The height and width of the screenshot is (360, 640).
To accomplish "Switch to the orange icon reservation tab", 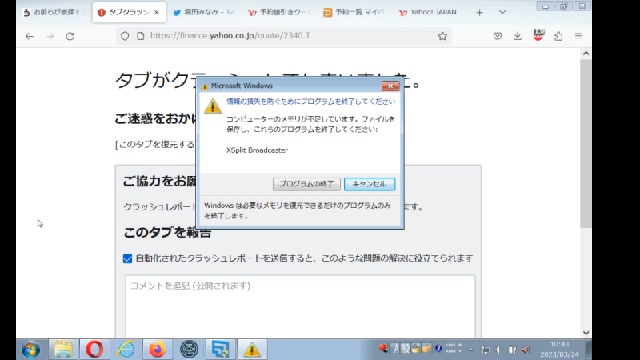I will 354,12.
